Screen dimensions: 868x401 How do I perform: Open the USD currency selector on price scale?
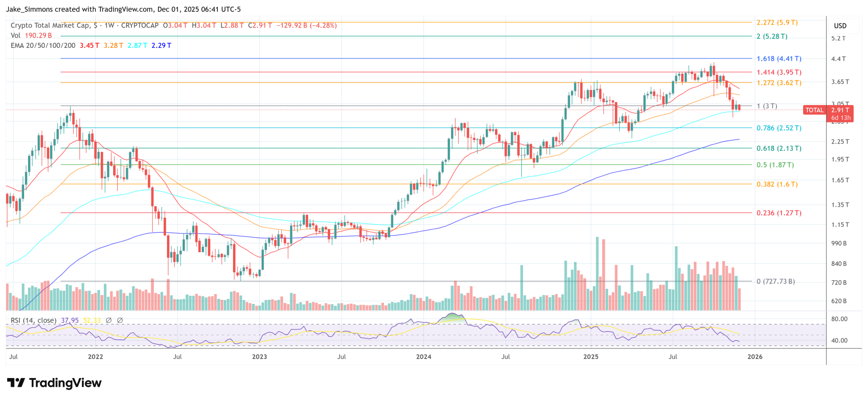pos(840,26)
